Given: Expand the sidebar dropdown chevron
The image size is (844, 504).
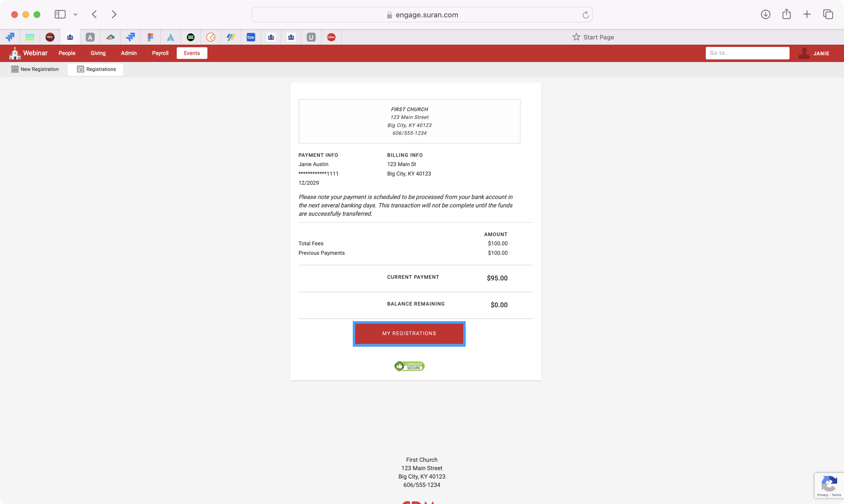Looking at the screenshot, I should pyautogui.click(x=75, y=14).
